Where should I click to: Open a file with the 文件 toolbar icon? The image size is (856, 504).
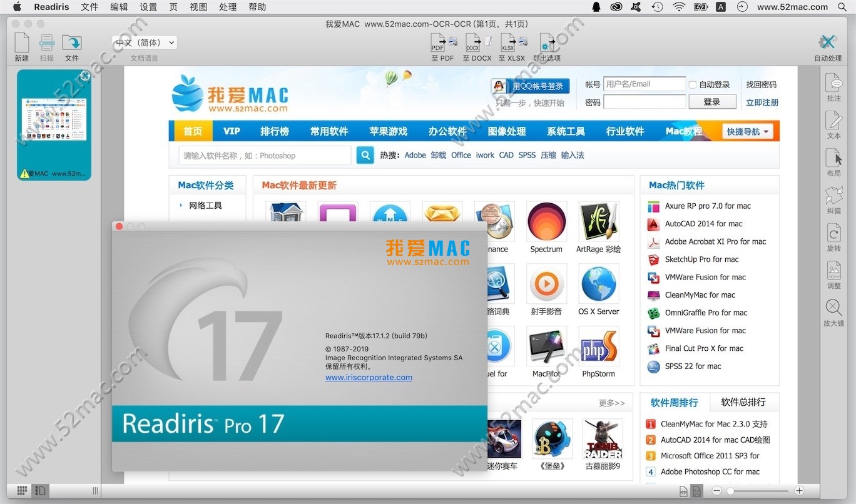(x=72, y=43)
